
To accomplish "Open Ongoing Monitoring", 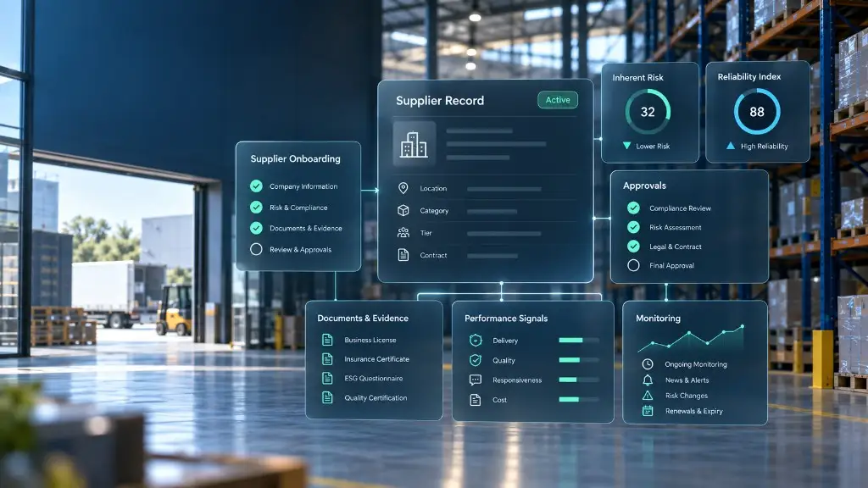I will coord(696,364).
